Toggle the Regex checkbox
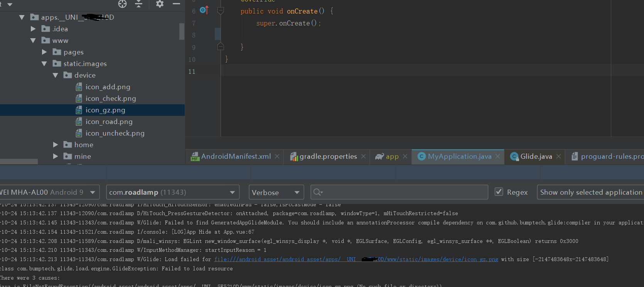Viewport: 644px width, 287px height. coord(499,192)
